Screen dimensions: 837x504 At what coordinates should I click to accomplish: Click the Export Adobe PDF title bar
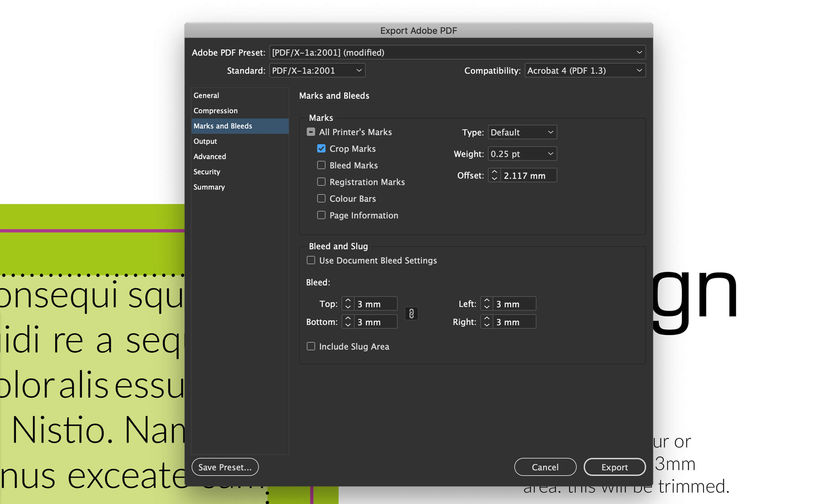(418, 31)
